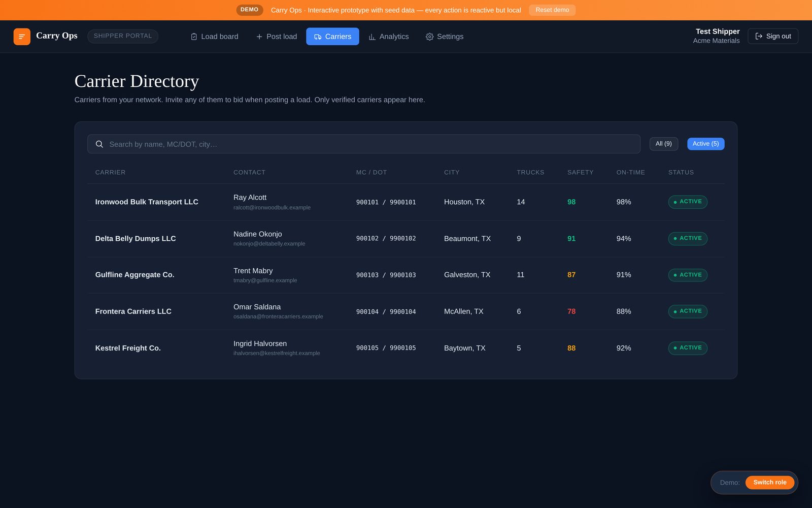Click ihalvorsen@kestrelfreight.example email
Screen dimensions: 812x508
pos(277,353)
